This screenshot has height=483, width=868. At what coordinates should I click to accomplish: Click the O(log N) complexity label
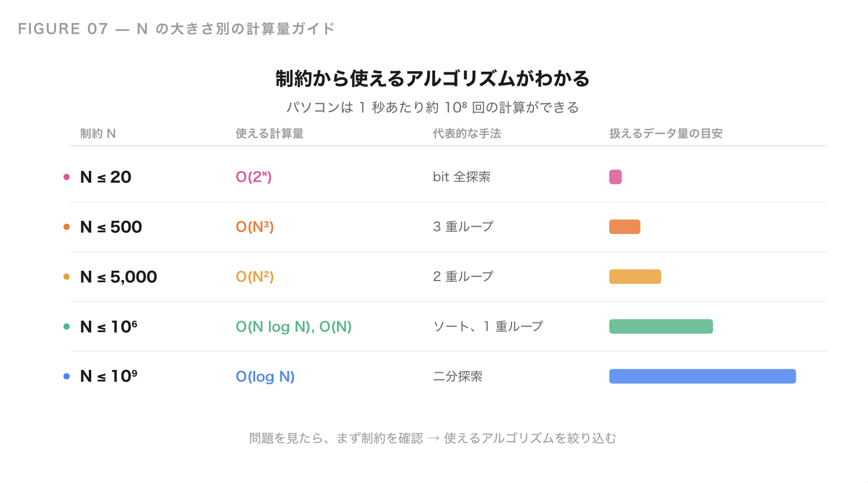[x=265, y=376]
